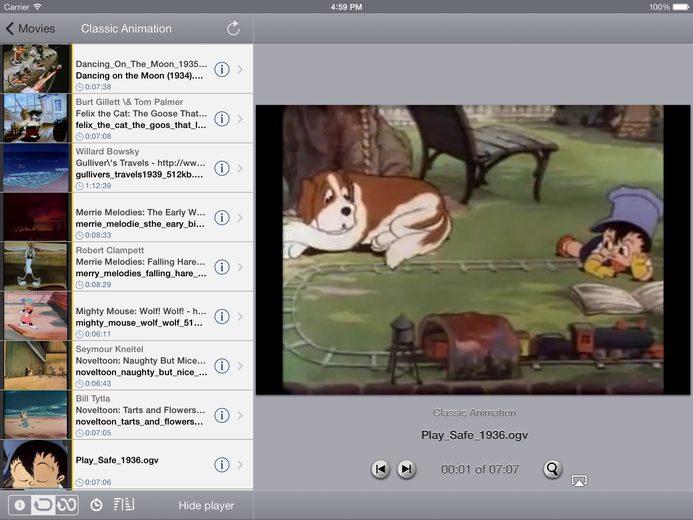Select "Classic Animation" label under video
Image resolution: width=693 pixels, height=520 pixels.
point(475,413)
